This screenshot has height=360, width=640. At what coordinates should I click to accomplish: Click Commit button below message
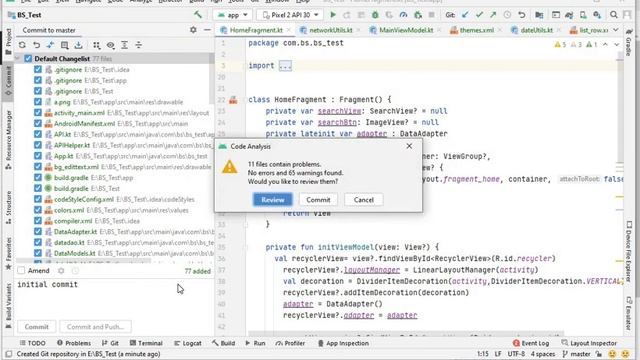tap(36, 327)
